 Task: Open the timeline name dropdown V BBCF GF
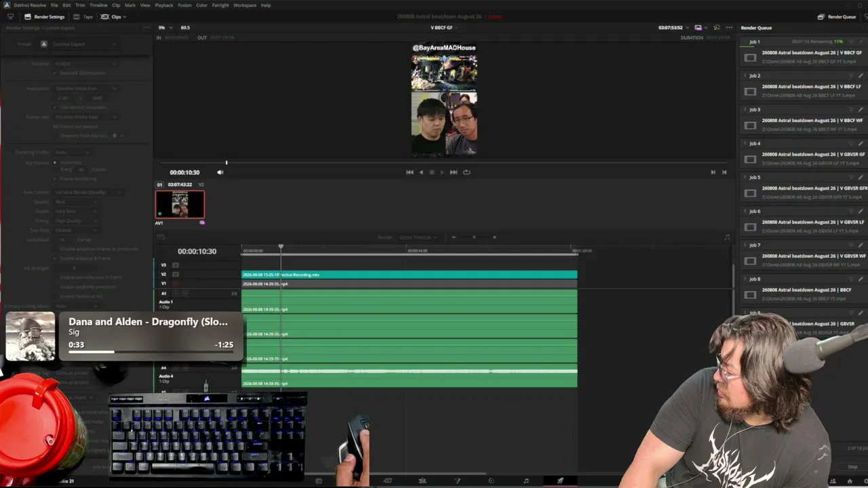444,28
